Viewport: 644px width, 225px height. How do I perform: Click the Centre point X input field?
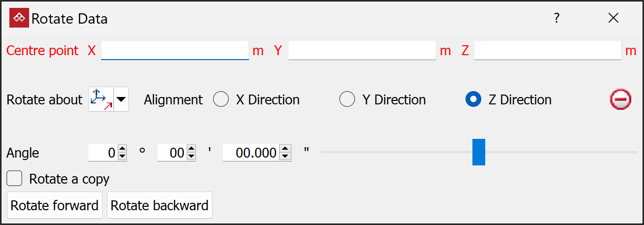pyautogui.click(x=175, y=50)
